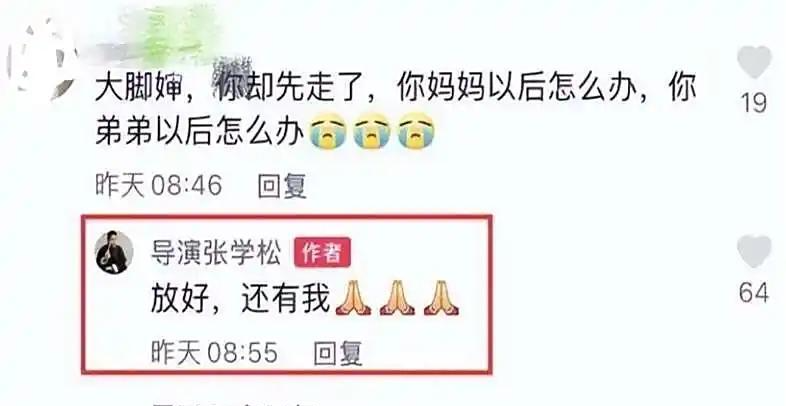786x406 pixels.
Task: Click the like count 19
Action: [754, 103]
